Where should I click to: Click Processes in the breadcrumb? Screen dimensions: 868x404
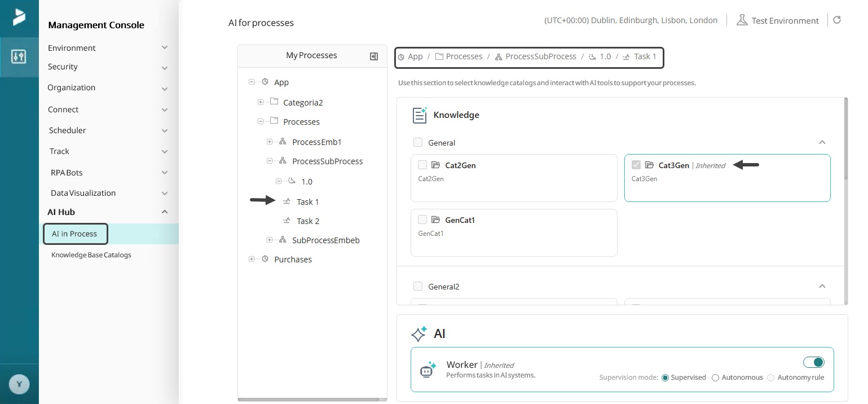464,56
